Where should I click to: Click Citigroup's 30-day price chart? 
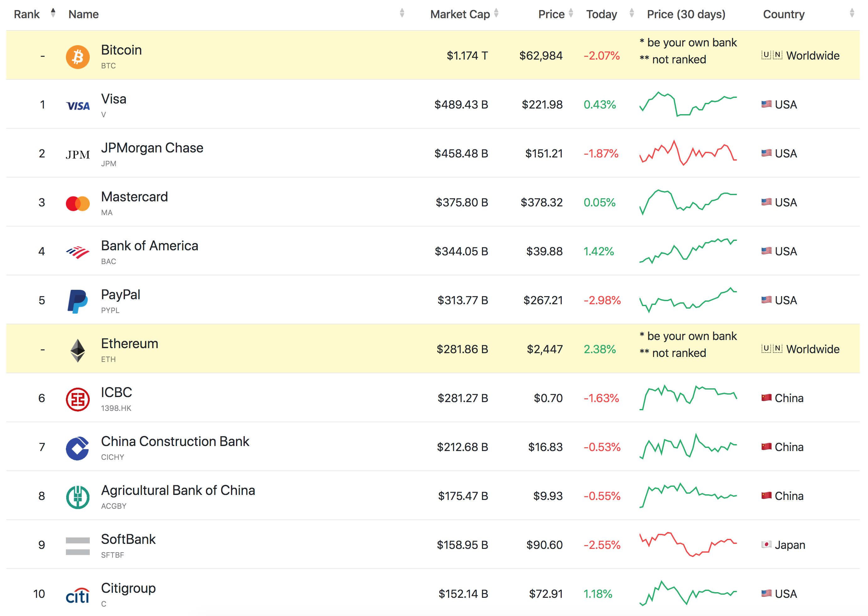(x=688, y=593)
